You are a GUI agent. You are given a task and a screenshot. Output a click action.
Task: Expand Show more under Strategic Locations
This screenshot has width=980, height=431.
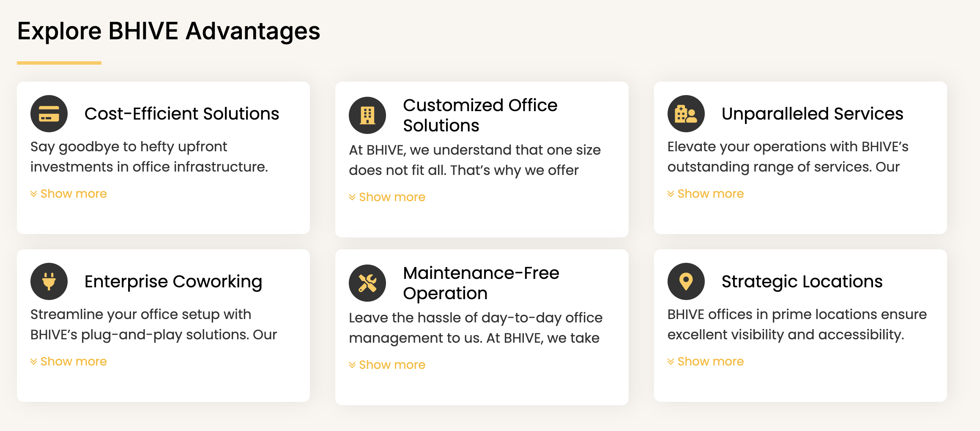(706, 361)
